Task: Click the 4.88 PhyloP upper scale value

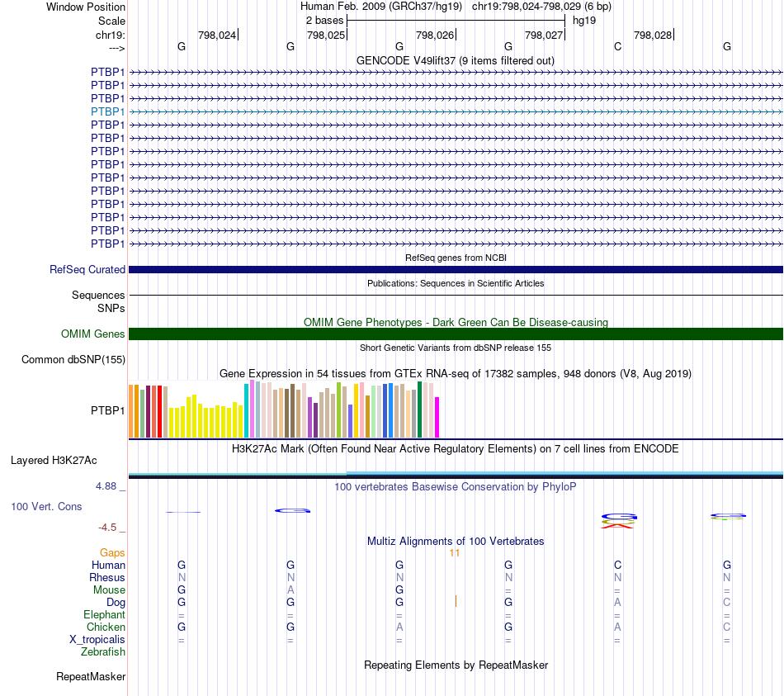Action: [106, 485]
